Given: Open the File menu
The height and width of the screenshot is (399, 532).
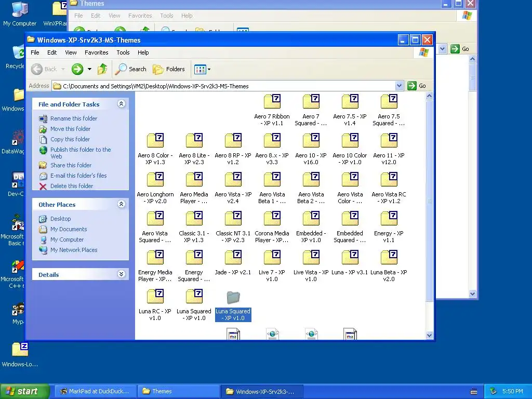Looking at the screenshot, I should 35,52.
